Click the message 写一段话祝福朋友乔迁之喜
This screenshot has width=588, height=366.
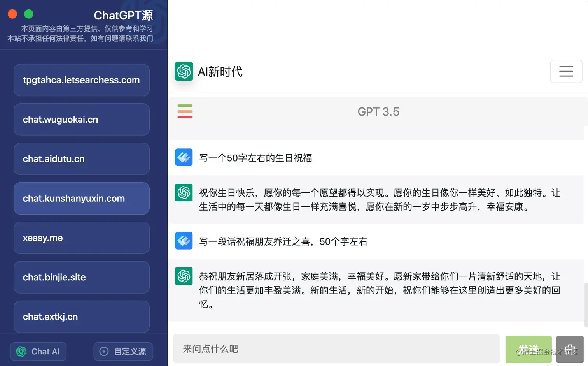(283, 241)
